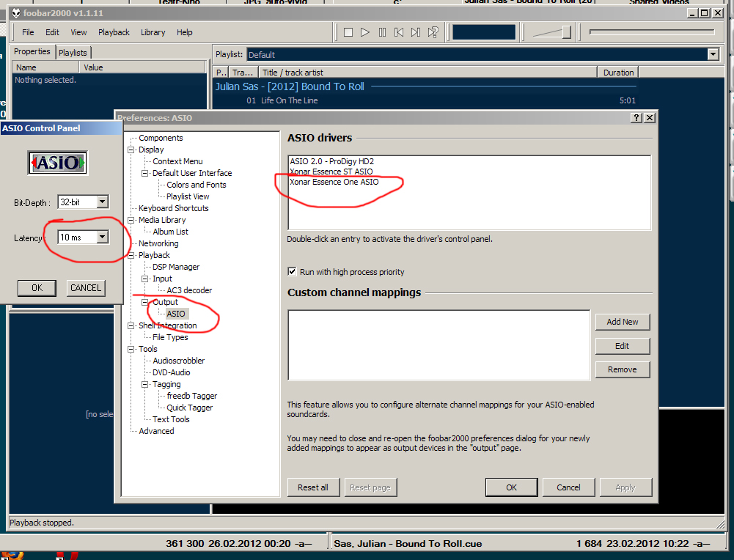The image size is (734, 560).
Task: Open File Types preferences page
Action: (170, 337)
